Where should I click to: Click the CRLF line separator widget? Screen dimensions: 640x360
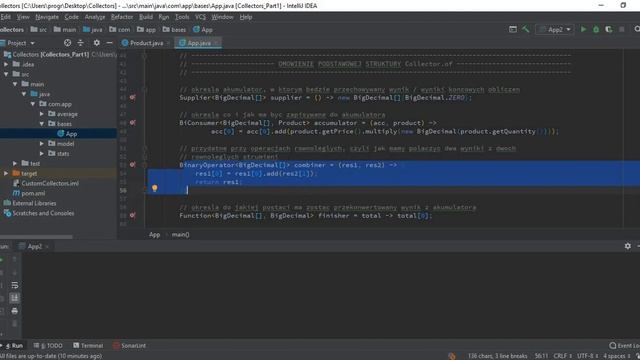click(562, 356)
